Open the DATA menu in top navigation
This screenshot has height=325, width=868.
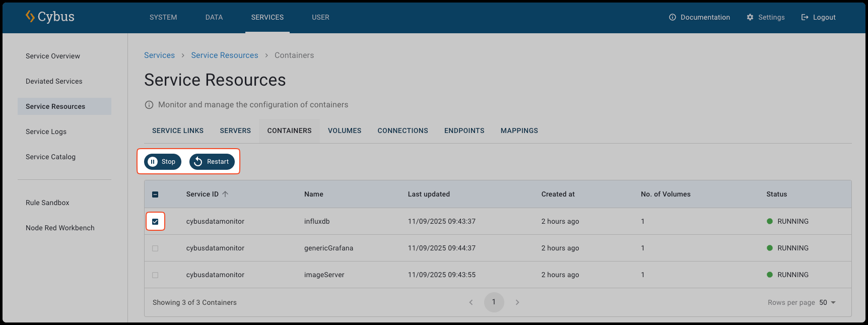click(214, 17)
